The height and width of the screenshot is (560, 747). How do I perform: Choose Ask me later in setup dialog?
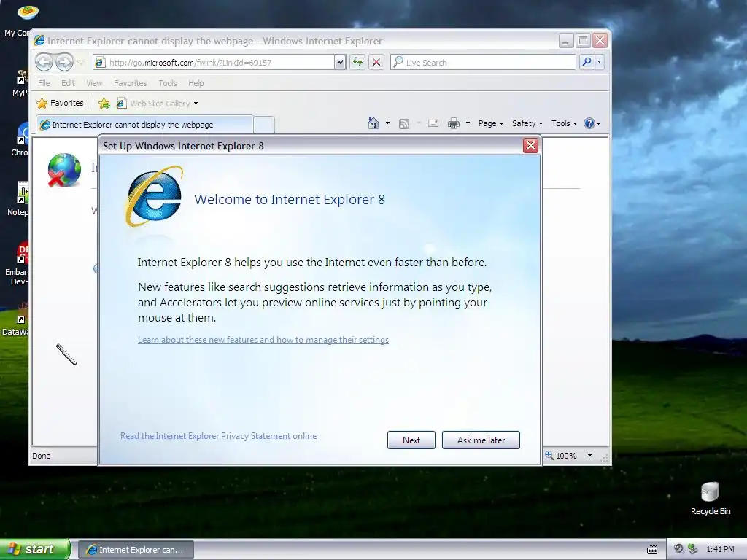pyautogui.click(x=481, y=440)
